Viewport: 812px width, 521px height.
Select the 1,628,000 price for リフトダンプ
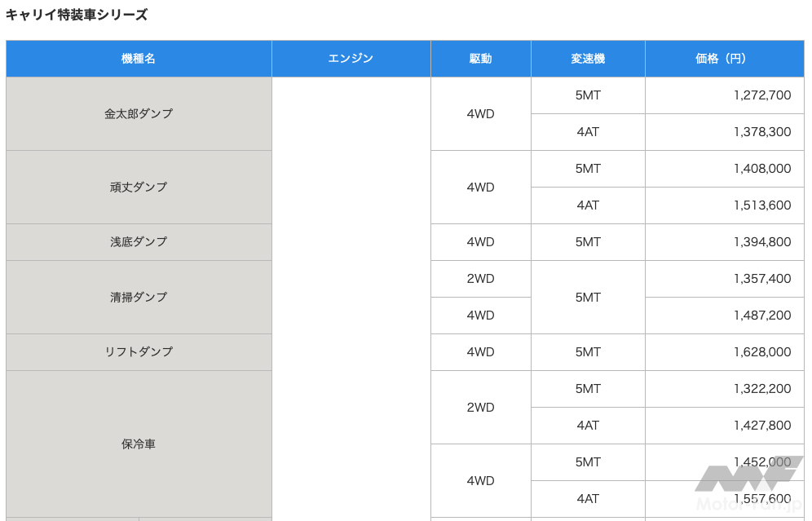click(761, 352)
